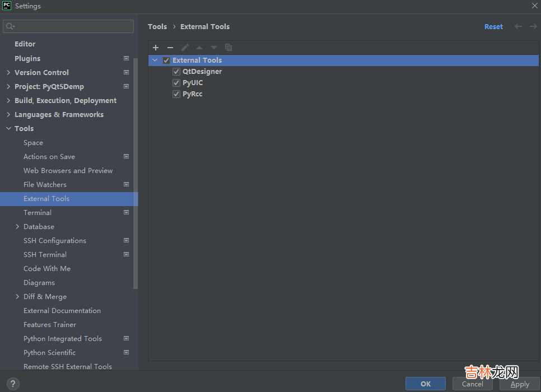This screenshot has width=541, height=392.
Task: Navigate back with the left arrow icon
Action: pos(518,26)
